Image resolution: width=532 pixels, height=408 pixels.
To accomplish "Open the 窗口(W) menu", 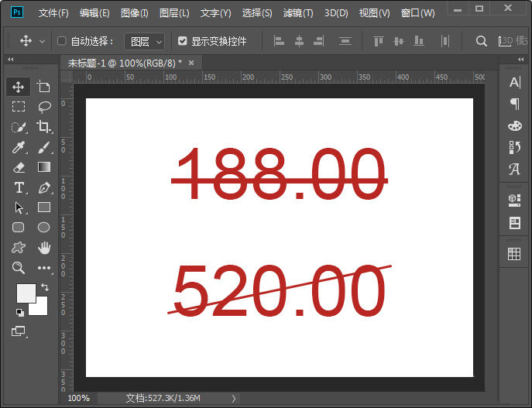I will point(417,13).
